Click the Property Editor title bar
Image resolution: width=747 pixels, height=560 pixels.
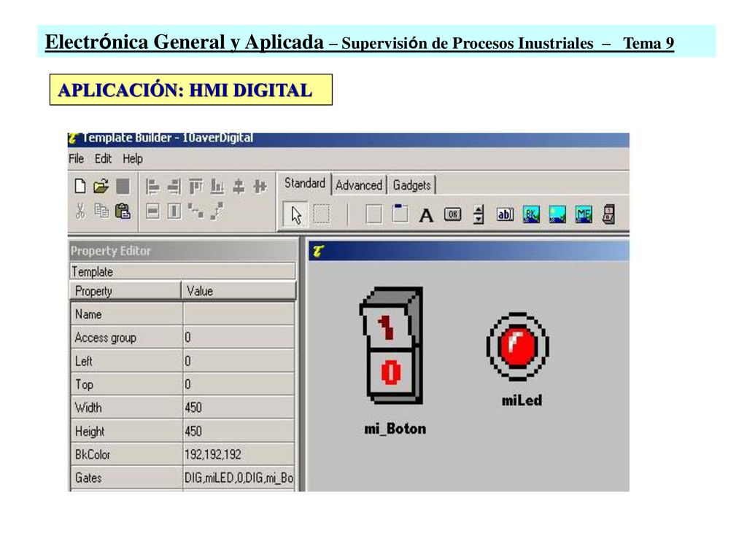(183, 251)
